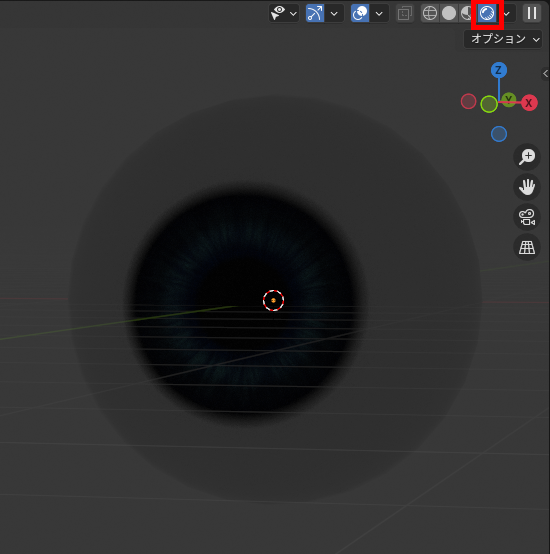The image size is (550, 554).
Task: Toggle camera view icon
Action: pos(527,217)
